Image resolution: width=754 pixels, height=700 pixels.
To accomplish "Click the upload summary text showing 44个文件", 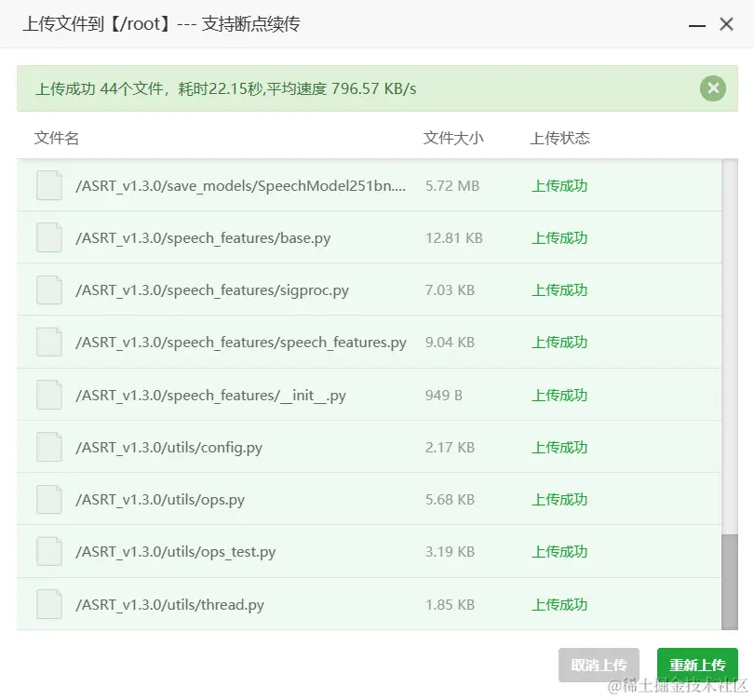I will tap(225, 89).
